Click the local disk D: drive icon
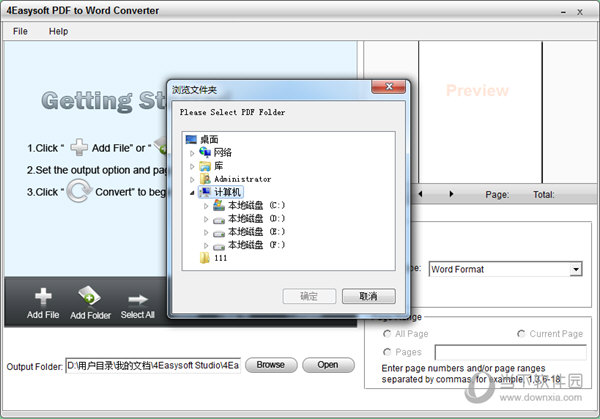 click(x=219, y=220)
